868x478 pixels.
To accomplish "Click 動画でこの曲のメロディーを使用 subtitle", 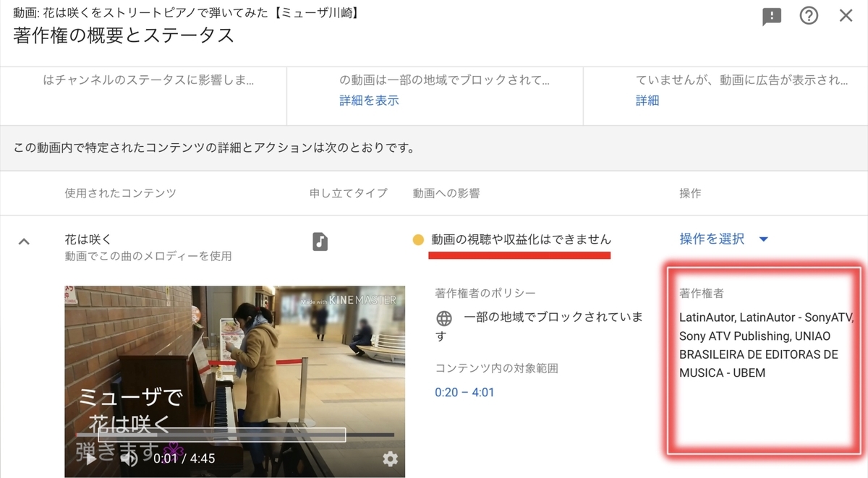I will [x=148, y=256].
